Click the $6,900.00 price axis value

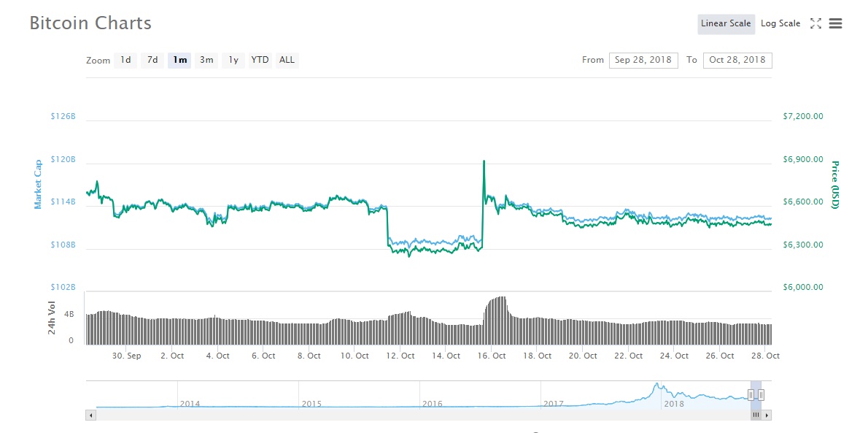click(803, 160)
